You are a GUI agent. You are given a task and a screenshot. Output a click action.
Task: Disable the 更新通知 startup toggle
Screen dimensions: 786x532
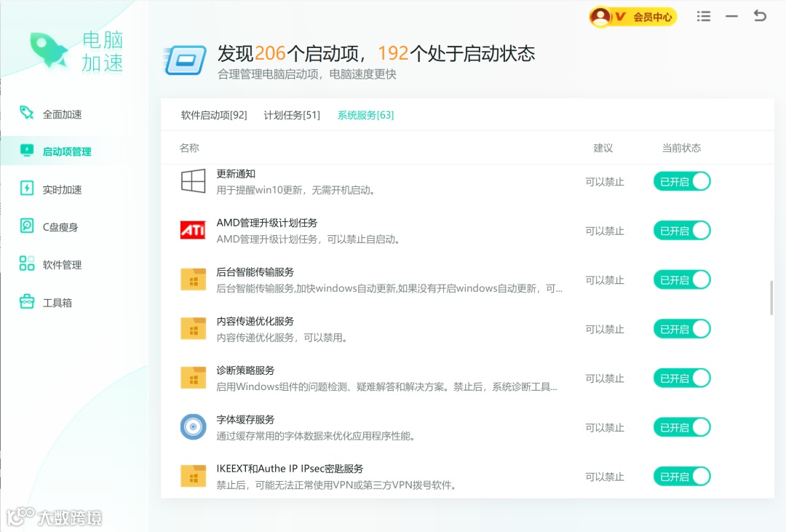click(682, 181)
